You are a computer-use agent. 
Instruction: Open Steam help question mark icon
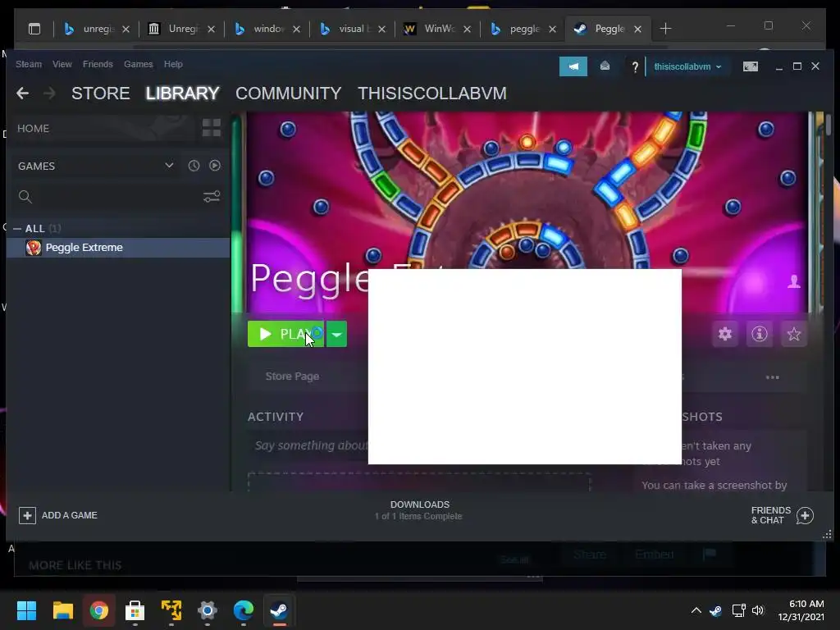coord(635,67)
